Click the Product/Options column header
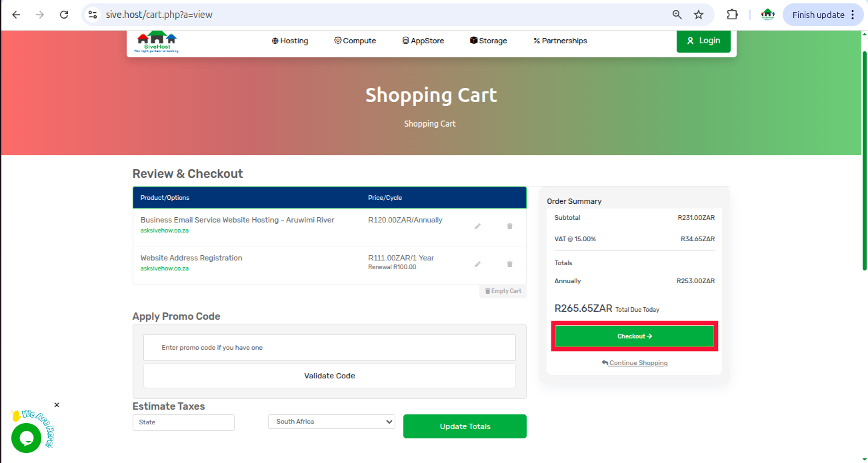 (165, 198)
